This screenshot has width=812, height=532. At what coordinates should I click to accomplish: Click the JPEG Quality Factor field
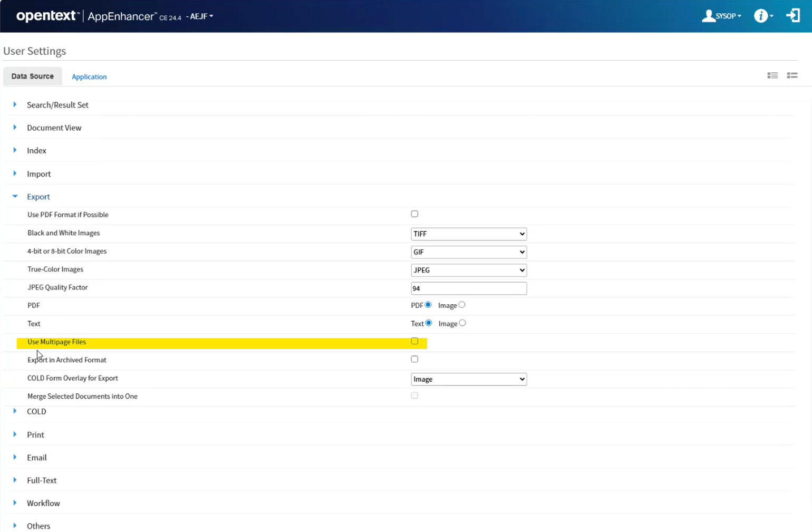[x=468, y=288]
